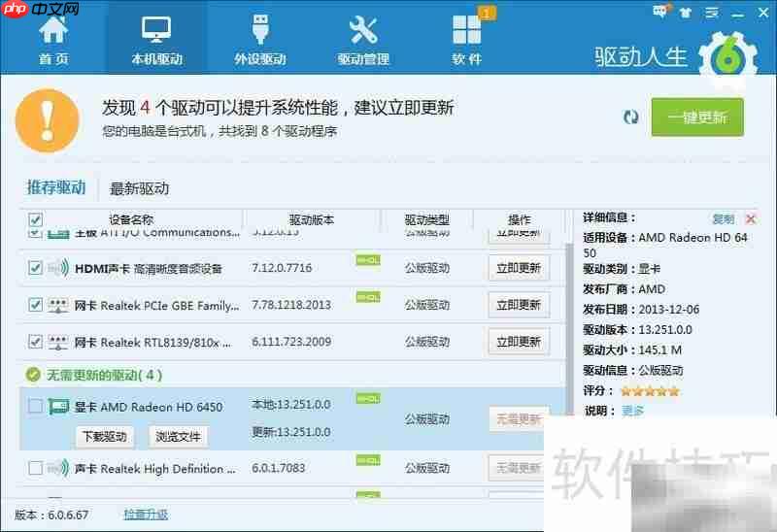777x532 pixels.
Task: Open the skin shirt icon in title bar
Action: pyautogui.click(x=686, y=13)
